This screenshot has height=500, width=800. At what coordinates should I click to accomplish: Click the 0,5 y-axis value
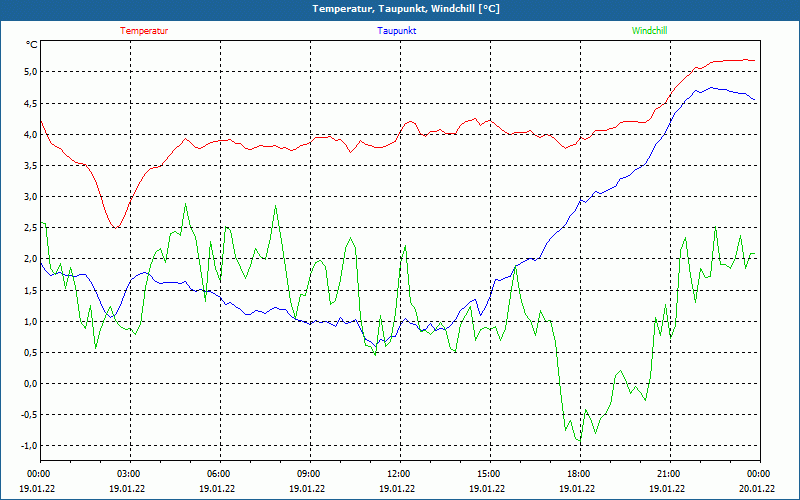pos(31,353)
